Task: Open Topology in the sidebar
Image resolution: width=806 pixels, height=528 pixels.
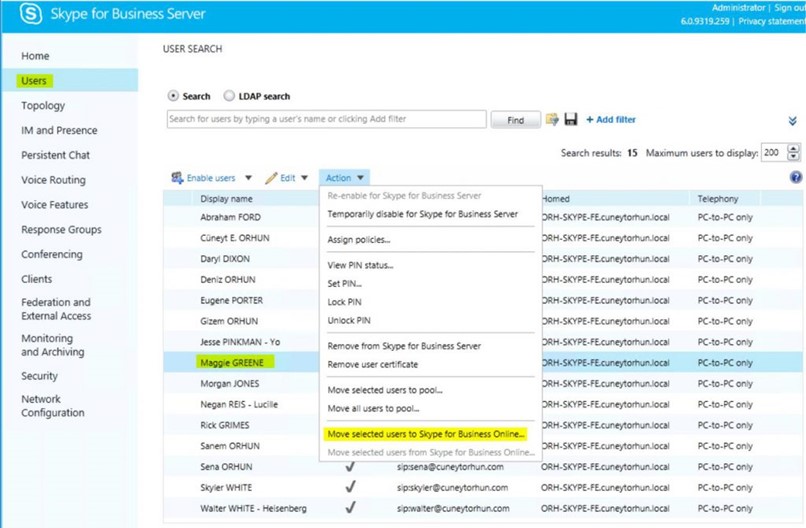Action: click(x=43, y=105)
